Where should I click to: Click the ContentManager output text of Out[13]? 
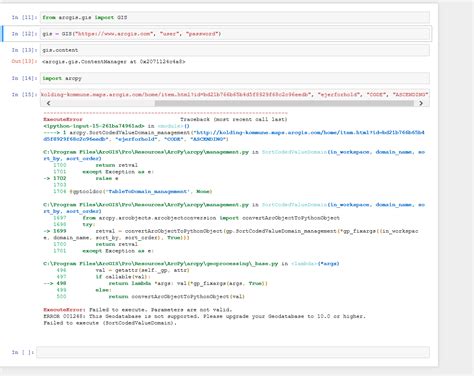[114, 62]
